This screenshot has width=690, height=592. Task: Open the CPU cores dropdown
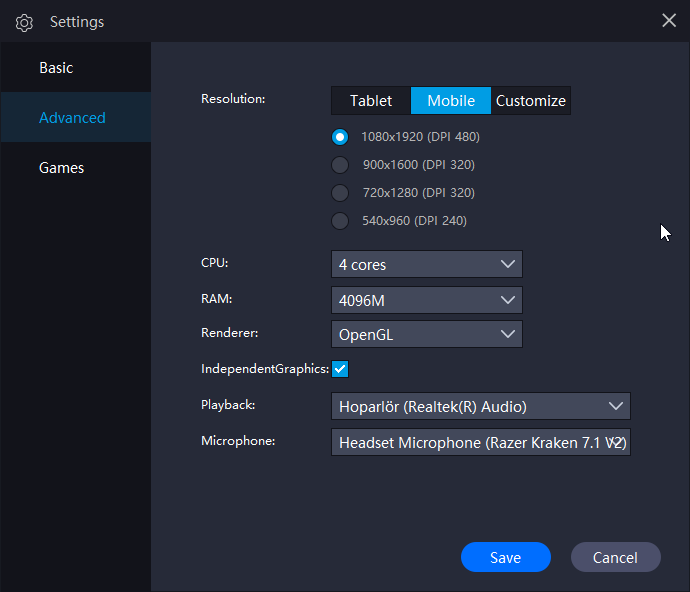point(427,265)
